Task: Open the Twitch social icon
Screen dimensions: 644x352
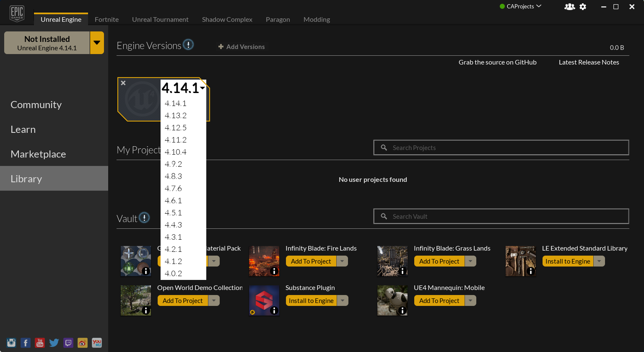Action: 68,343
